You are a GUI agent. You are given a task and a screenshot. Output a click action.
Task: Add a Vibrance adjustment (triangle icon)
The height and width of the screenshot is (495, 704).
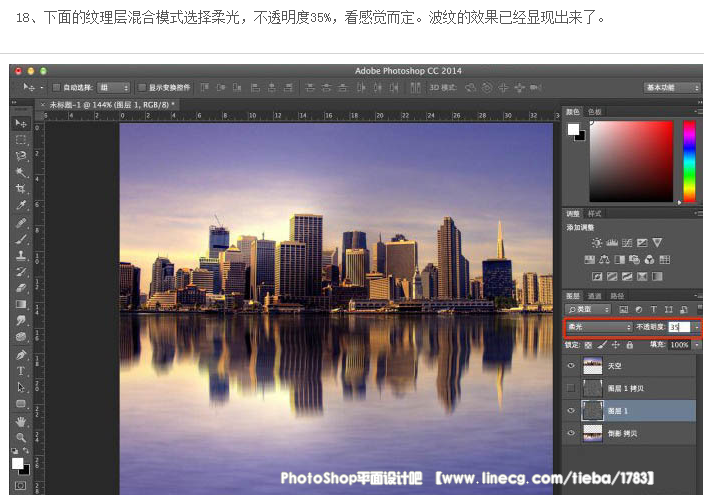[x=657, y=243]
